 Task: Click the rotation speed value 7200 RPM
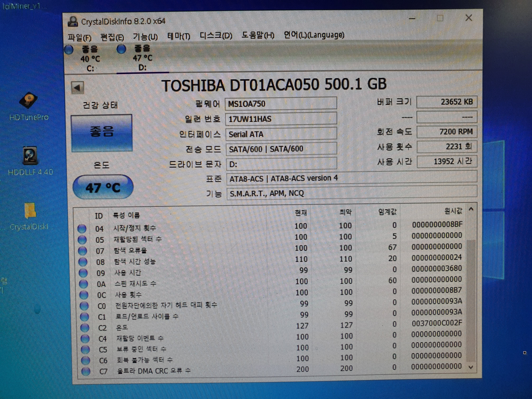[x=447, y=132]
